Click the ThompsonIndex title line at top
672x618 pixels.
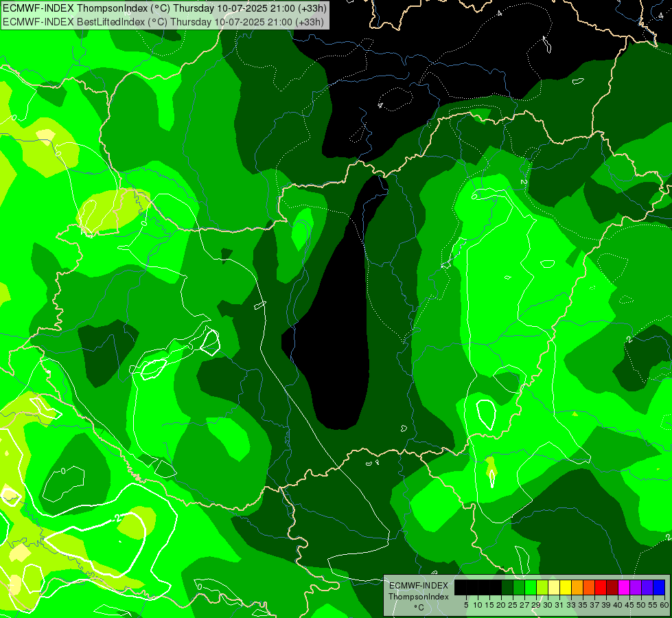[x=165, y=8]
